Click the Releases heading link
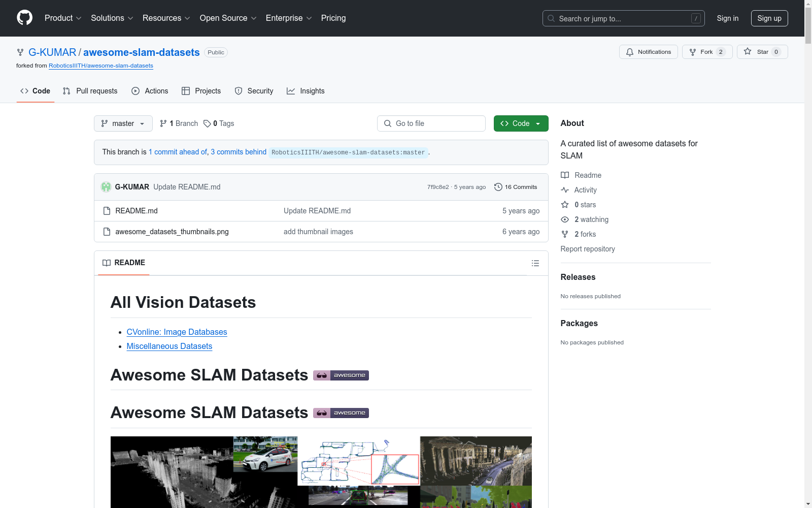This screenshot has width=812, height=508. pyautogui.click(x=578, y=277)
